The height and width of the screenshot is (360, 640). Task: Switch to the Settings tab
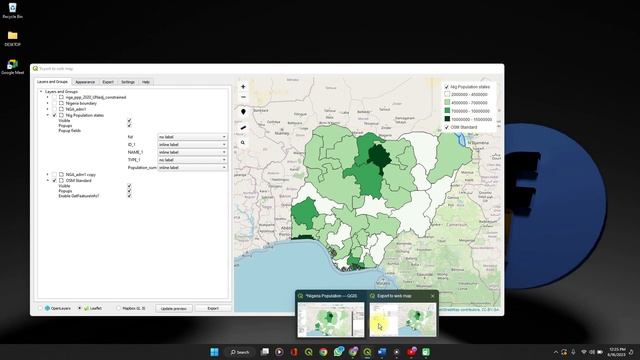point(128,82)
